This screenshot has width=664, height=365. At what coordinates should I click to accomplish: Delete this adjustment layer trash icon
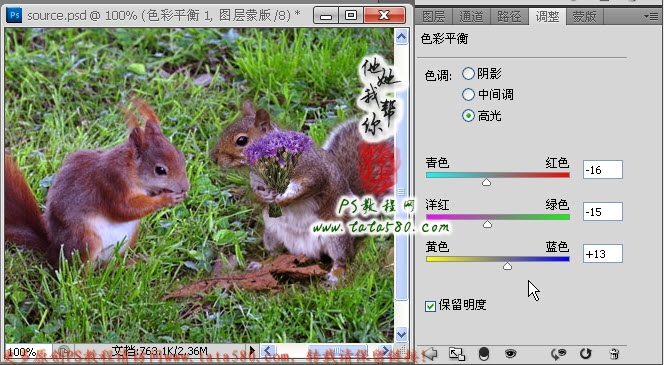(x=614, y=354)
